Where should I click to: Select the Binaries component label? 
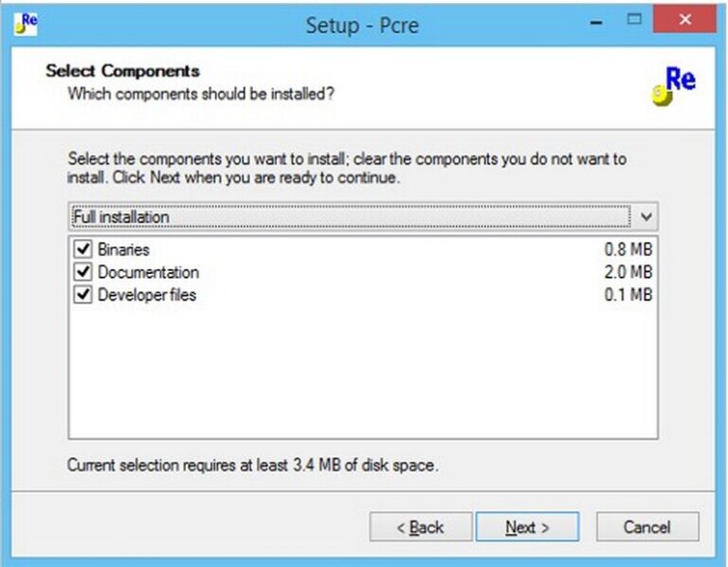[x=123, y=249]
